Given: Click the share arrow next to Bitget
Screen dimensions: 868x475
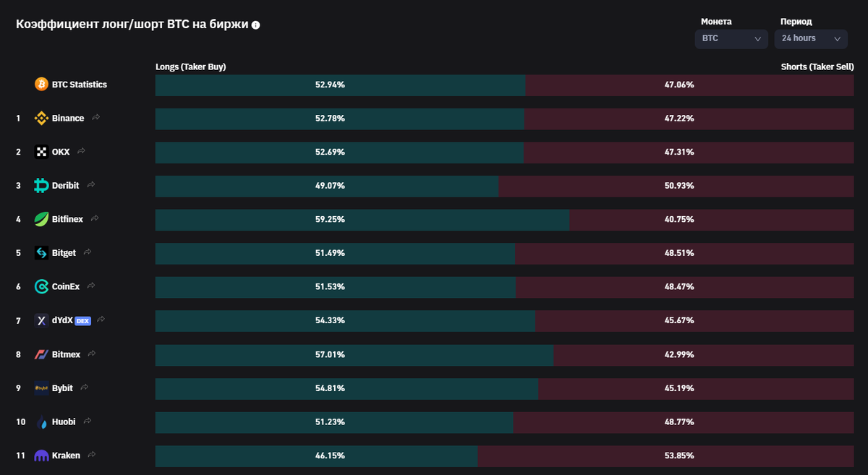Looking at the screenshot, I should coord(88,252).
